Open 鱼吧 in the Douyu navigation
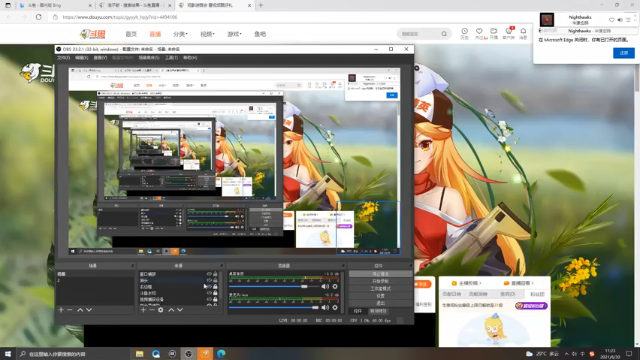Viewport: 640px width, 360px height. [x=260, y=34]
